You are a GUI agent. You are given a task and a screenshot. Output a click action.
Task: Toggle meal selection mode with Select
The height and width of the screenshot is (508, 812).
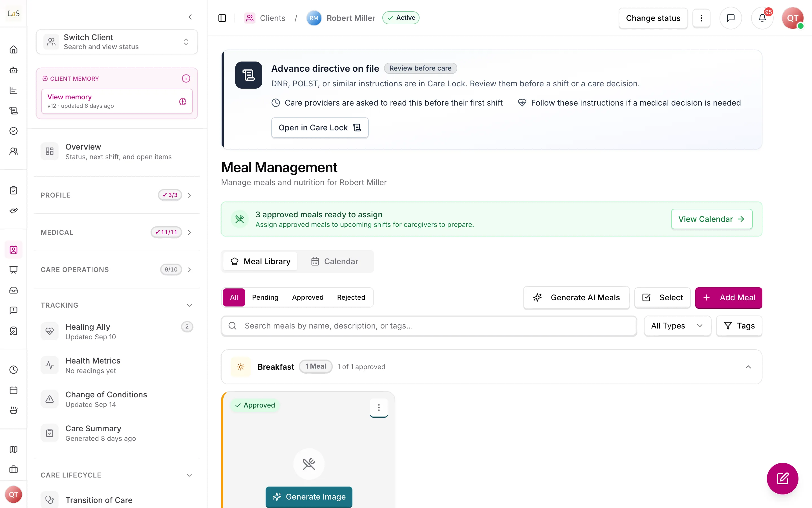(662, 297)
